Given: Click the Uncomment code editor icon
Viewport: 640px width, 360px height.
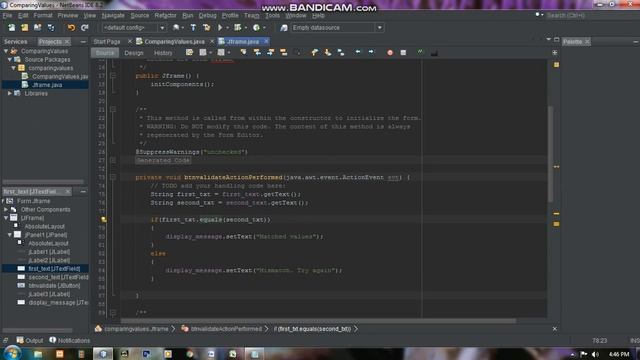Looking at the screenshot, I should (434, 53).
